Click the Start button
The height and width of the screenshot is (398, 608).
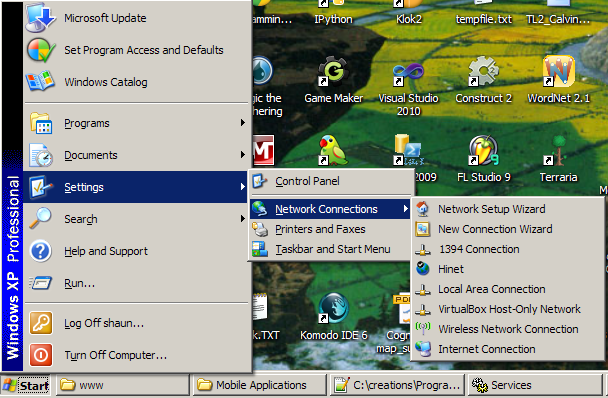click(26, 386)
